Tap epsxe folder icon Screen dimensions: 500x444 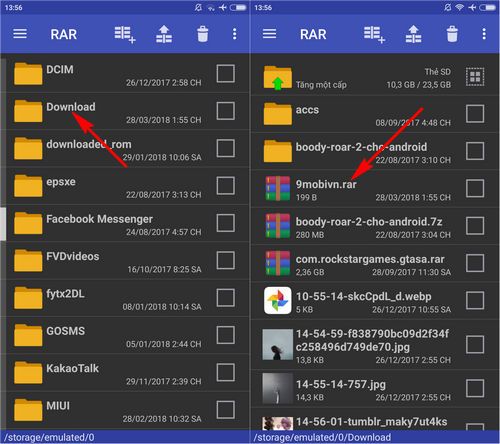[x=28, y=185]
